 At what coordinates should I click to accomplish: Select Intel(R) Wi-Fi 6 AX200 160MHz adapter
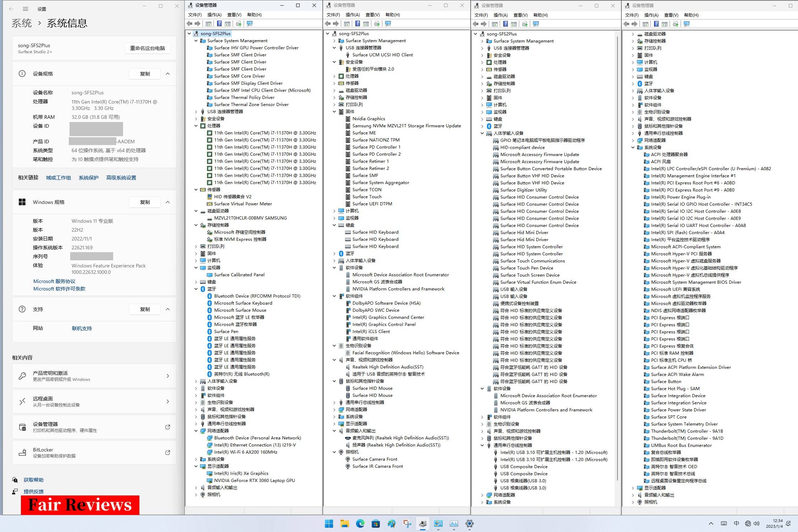(x=245, y=452)
